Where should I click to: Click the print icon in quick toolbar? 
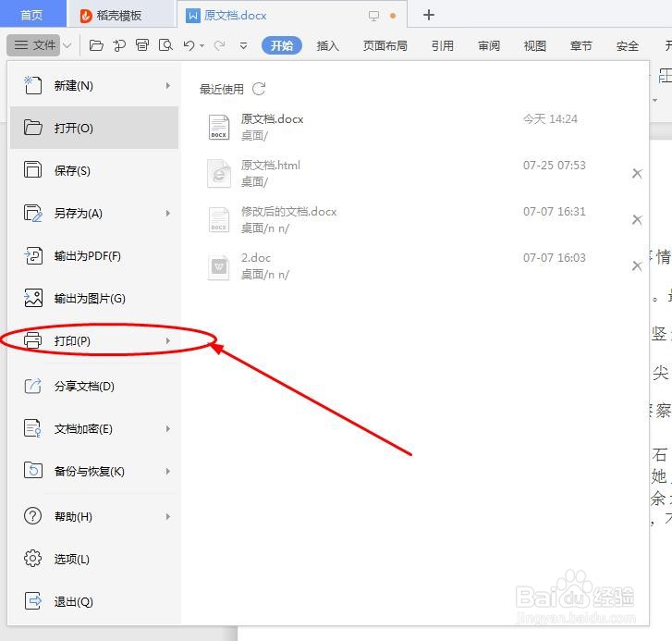click(x=142, y=45)
